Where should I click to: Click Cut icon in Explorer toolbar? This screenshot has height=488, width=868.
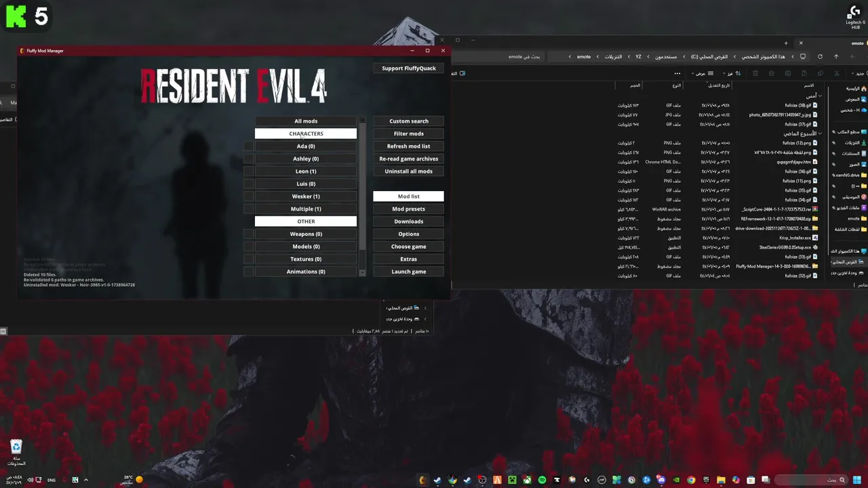pos(837,73)
